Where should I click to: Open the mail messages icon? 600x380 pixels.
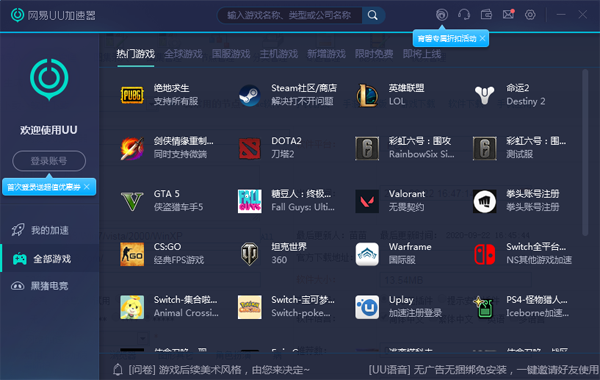click(x=508, y=15)
